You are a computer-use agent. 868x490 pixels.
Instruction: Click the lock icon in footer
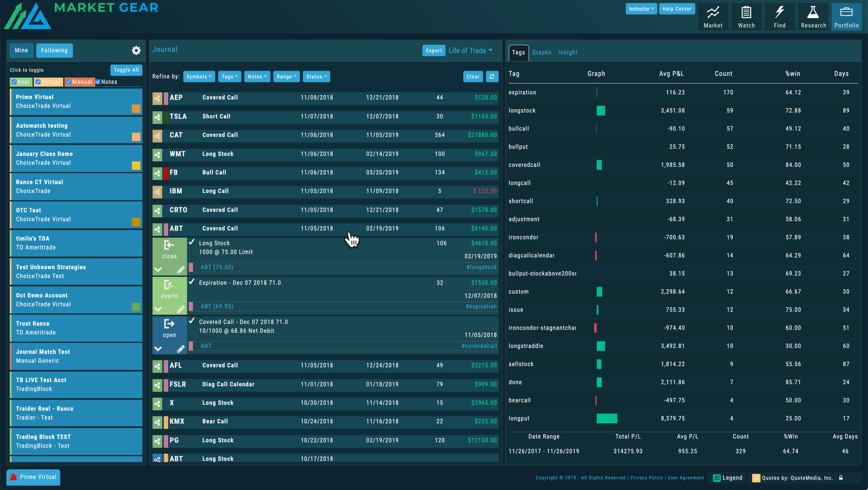point(841,478)
